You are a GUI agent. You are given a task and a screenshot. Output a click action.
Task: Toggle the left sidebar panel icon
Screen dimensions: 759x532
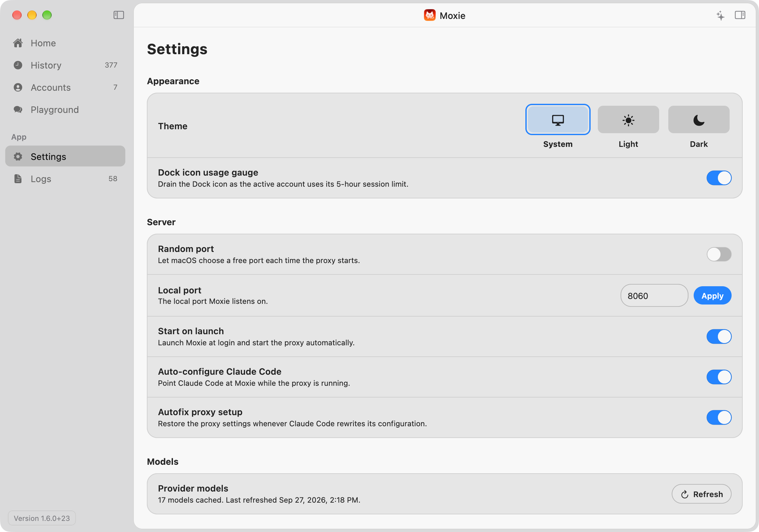[x=119, y=15]
